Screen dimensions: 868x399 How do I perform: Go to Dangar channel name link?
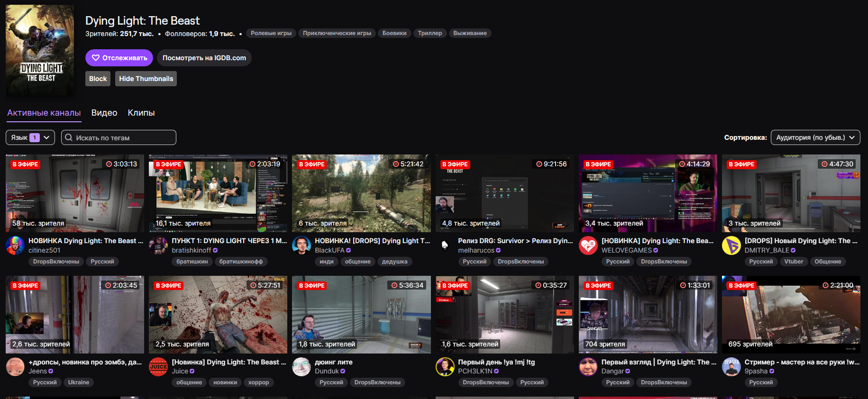point(613,372)
